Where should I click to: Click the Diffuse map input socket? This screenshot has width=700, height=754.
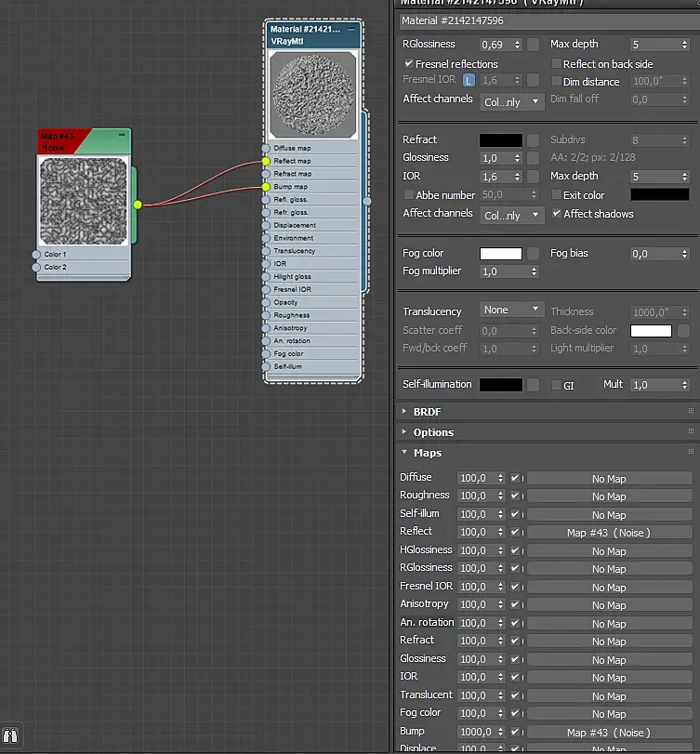[267, 148]
